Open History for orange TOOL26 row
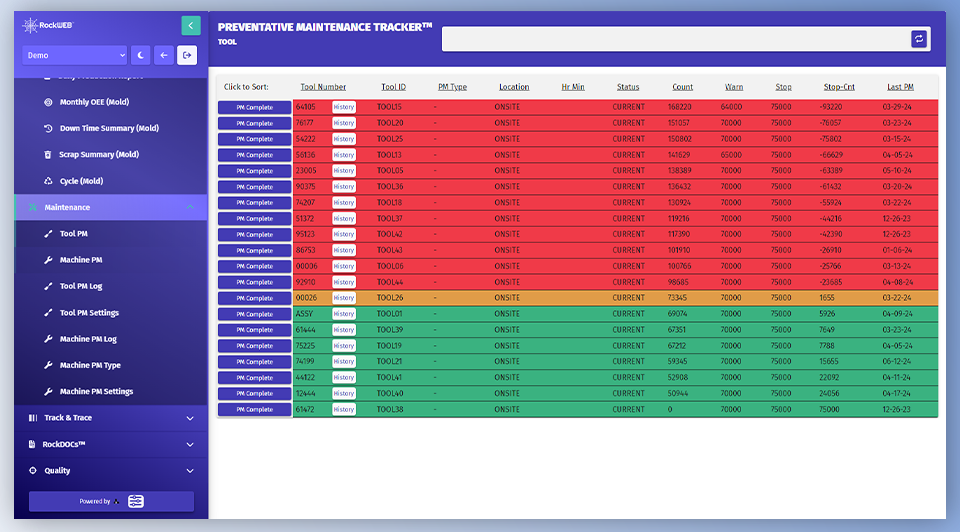Viewport: 960px width, 532px height. click(x=343, y=298)
